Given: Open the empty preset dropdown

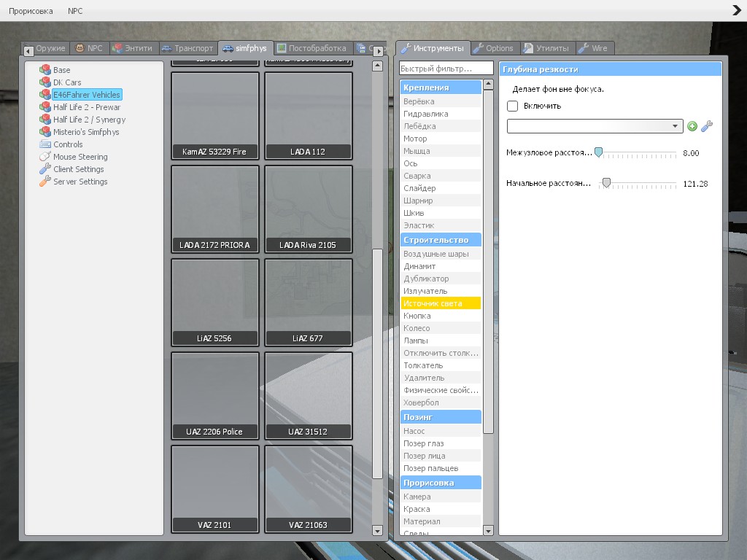Looking at the screenshot, I should click(x=595, y=126).
